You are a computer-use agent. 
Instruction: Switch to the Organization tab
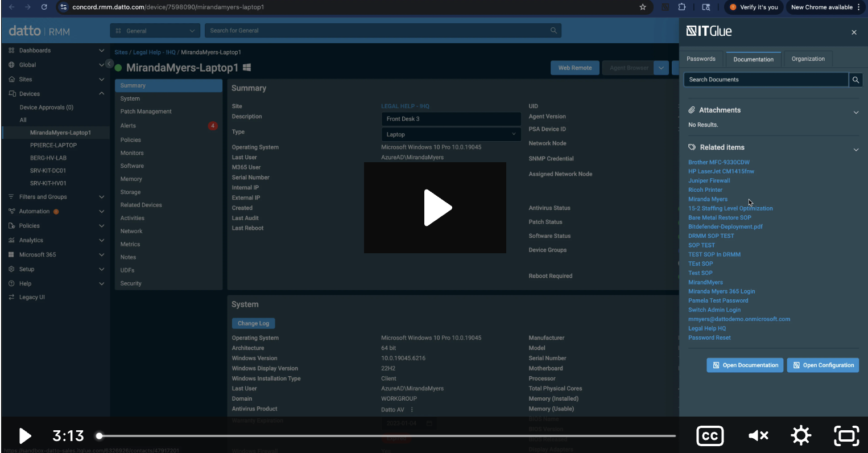[x=808, y=59]
